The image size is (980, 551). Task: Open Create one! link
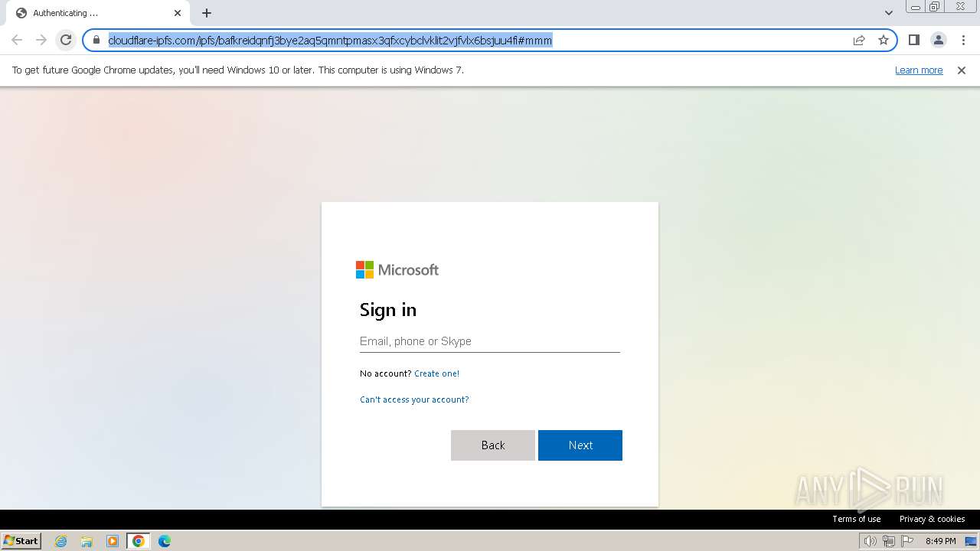436,373
